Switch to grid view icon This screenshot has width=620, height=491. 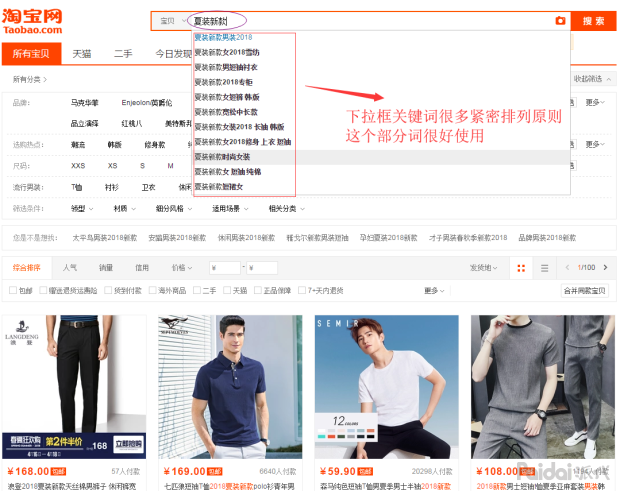521,268
